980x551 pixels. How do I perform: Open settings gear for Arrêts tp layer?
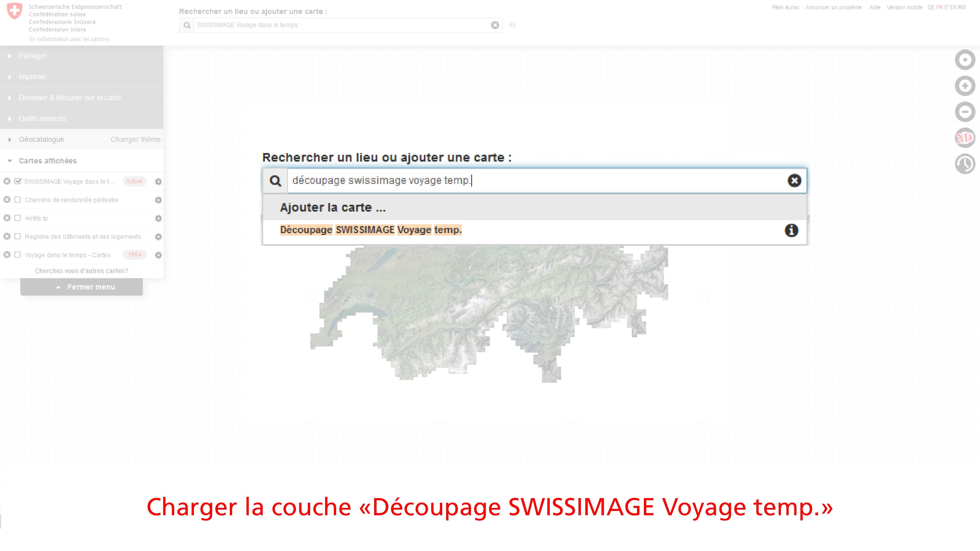pos(158,218)
